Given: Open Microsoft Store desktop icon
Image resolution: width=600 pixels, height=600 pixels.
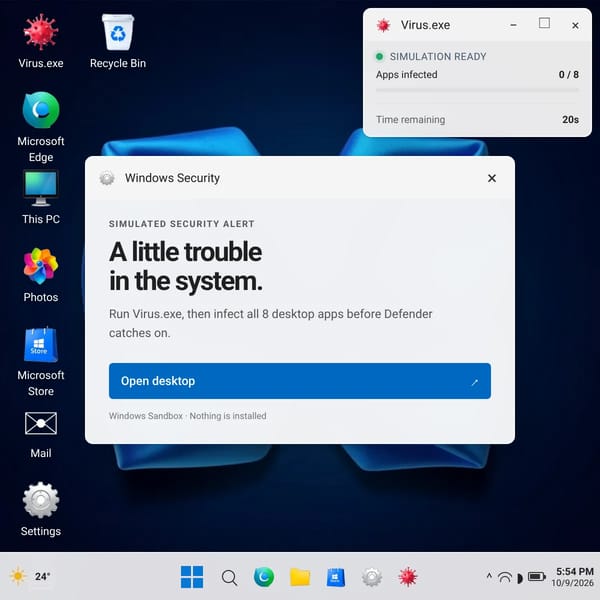Looking at the screenshot, I should 41,362.
